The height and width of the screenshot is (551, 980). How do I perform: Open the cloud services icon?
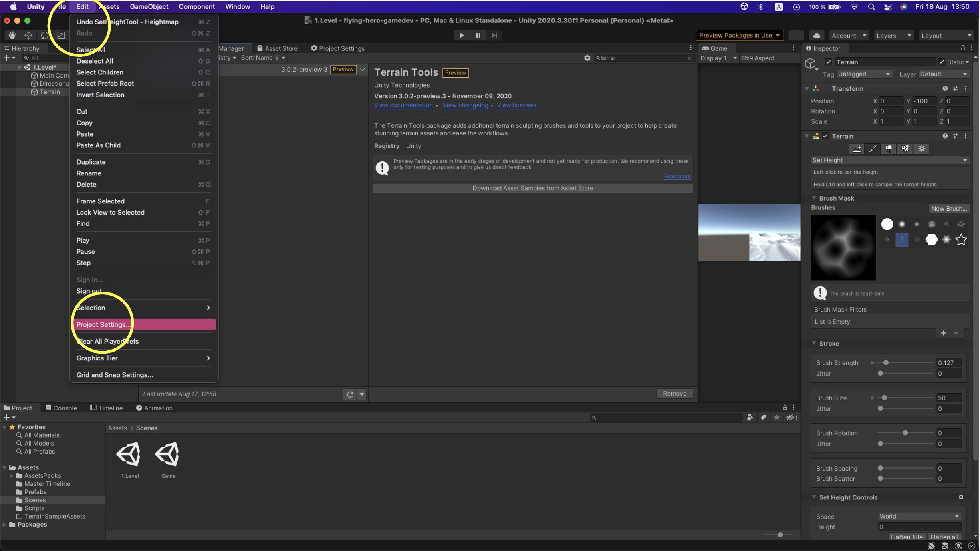(816, 35)
